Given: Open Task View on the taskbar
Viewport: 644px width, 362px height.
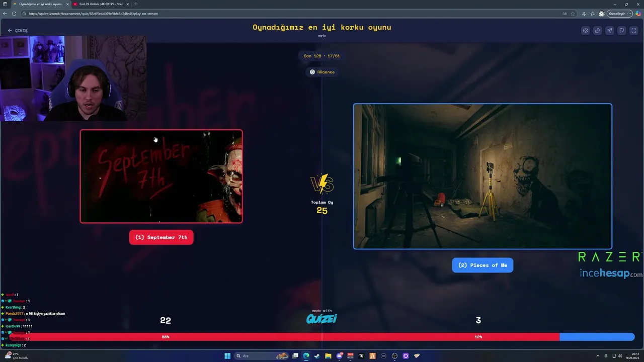Looking at the screenshot, I should pyautogui.click(x=295, y=356).
